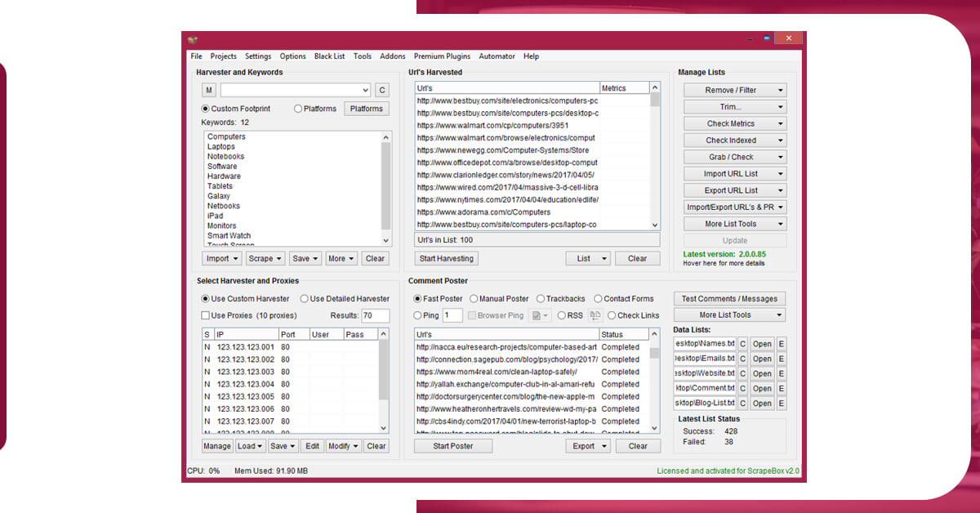Open the Names.txt data list
Screen dimensions: 980x513
coord(762,344)
